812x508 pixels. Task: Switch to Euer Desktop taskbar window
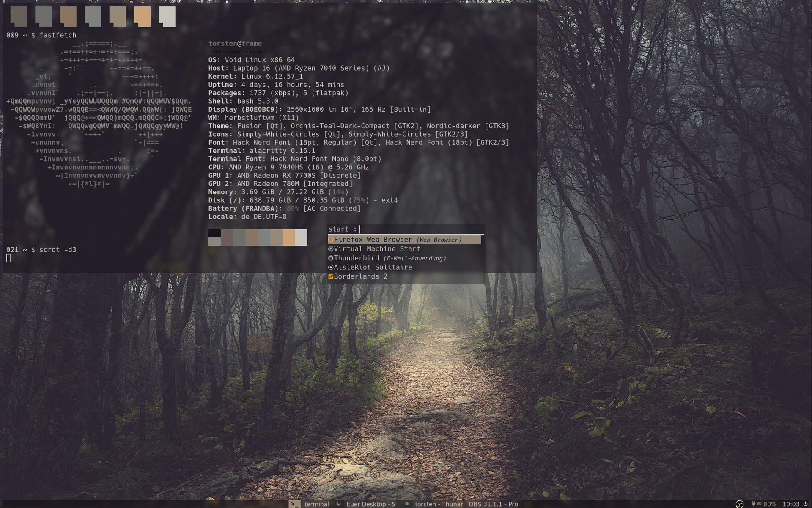pos(370,504)
